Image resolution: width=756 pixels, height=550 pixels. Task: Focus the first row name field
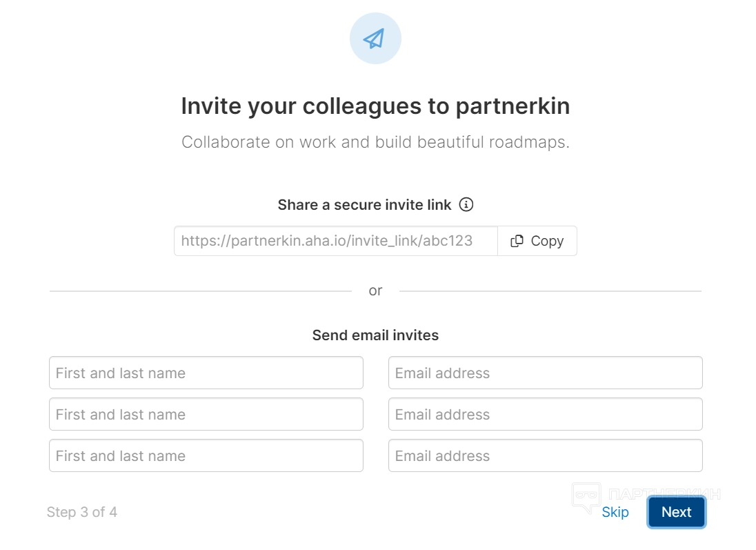206,373
